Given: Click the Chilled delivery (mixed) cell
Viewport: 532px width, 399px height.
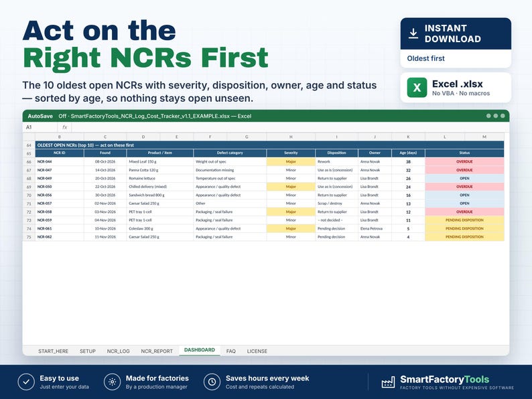Looking at the screenshot, I should [x=160, y=187].
